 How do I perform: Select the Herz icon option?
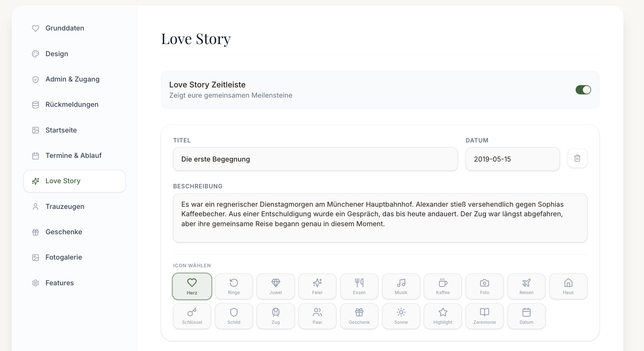[192, 286]
